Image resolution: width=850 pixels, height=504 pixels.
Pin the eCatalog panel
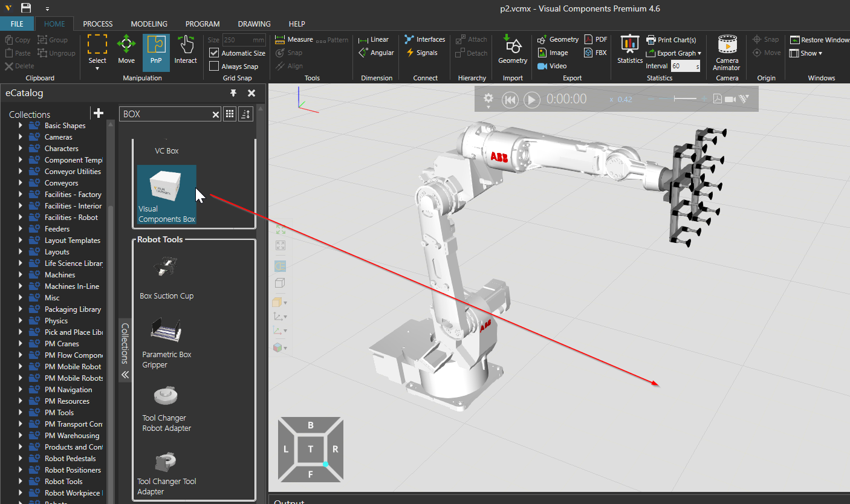point(233,93)
